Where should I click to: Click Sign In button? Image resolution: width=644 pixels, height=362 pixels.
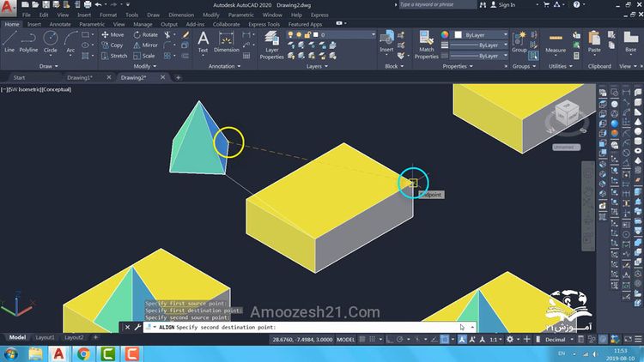coord(506,4)
